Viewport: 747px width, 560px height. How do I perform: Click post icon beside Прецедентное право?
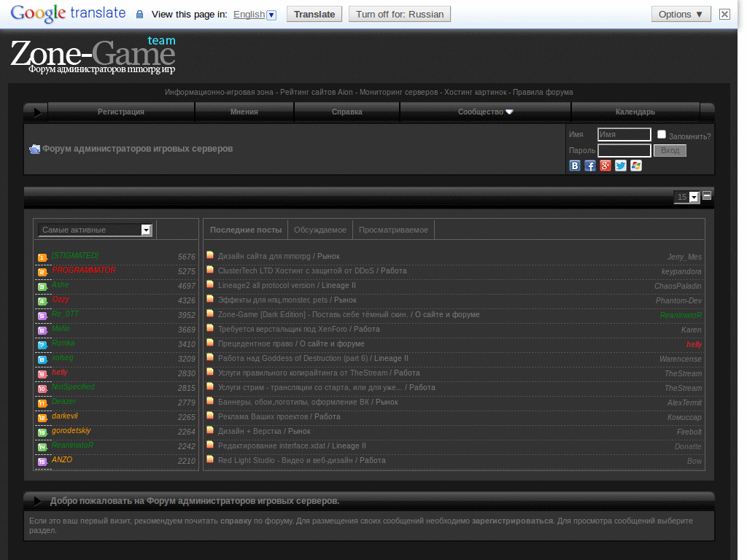pos(210,343)
